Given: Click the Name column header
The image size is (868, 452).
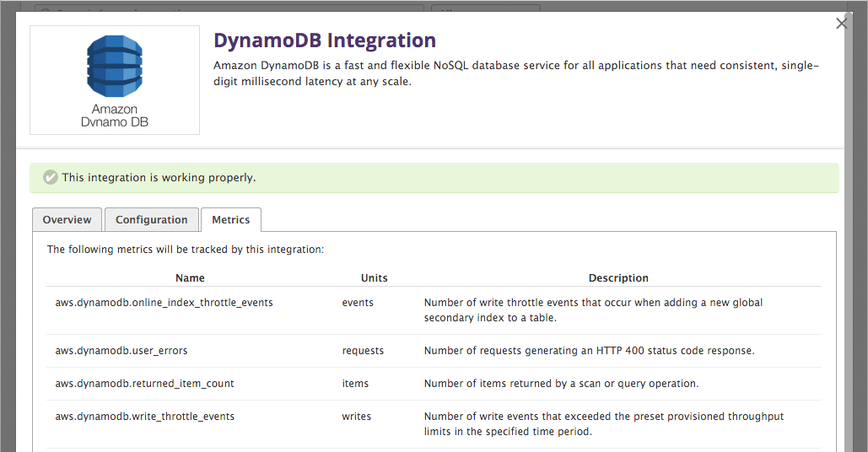Looking at the screenshot, I should [190, 277].
